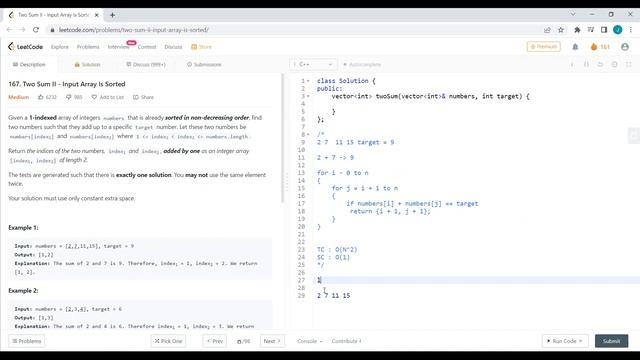Open the browser side panel icon
Image resolution: width=640 pixels, height=360 pixels.
(604, 30)
